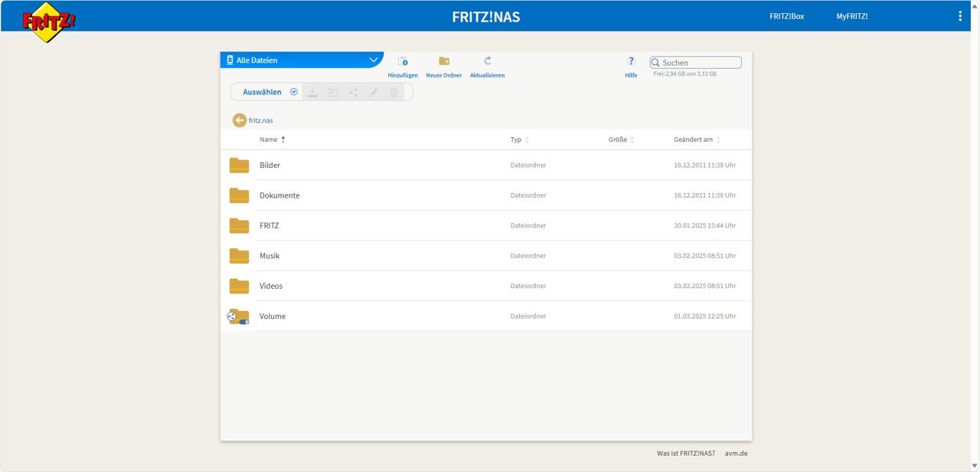Click the download icon in selection toolbar
This screenshot has width=980, height=472.
pos(312,92)
